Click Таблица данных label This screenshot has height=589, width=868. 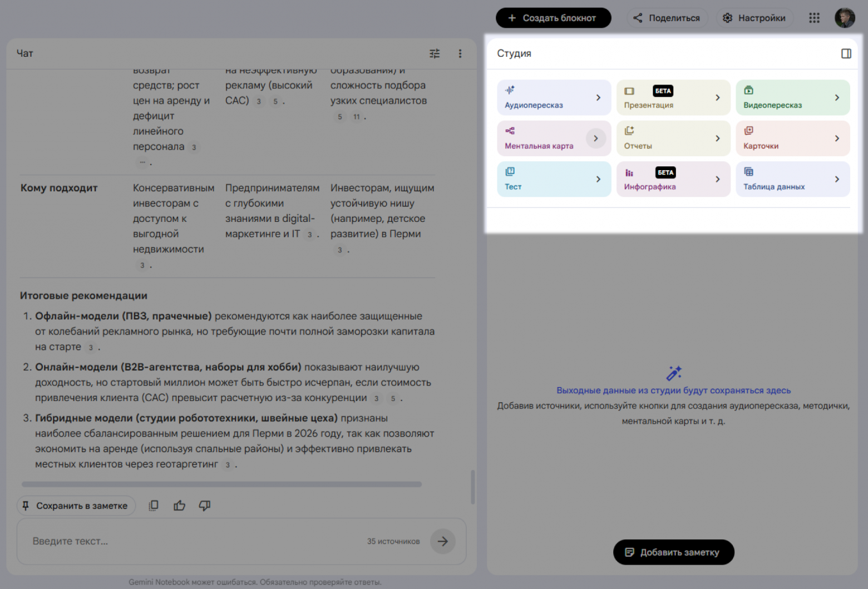[x=774, y=187]
